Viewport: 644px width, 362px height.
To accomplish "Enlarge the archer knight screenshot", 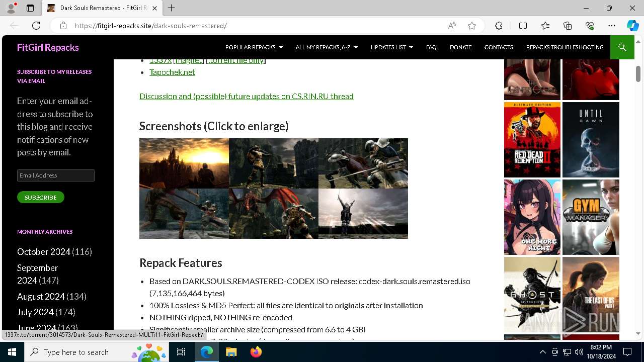I will [274, 163].
